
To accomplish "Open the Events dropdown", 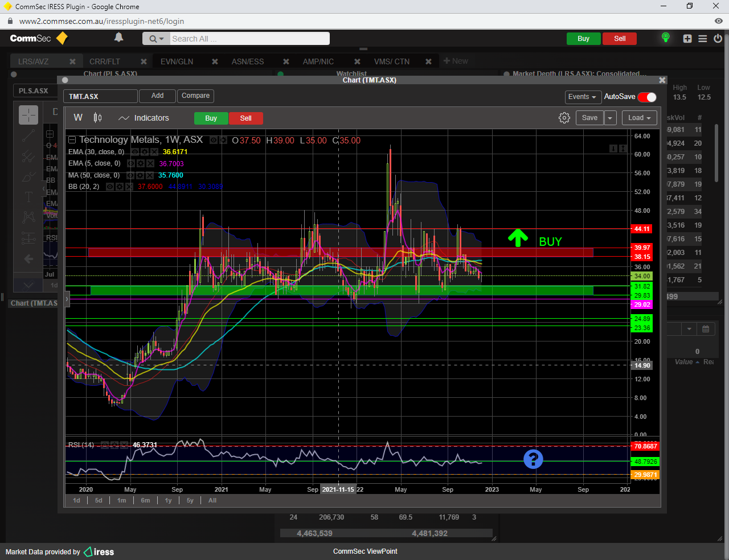I will tap(582, 97).
